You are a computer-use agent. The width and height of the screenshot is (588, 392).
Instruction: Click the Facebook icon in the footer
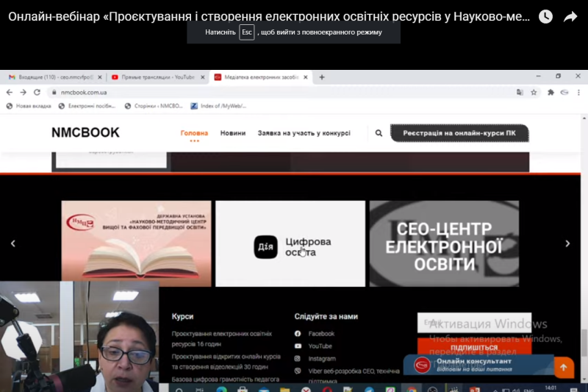pyautogui.click(x=298, y=333)
